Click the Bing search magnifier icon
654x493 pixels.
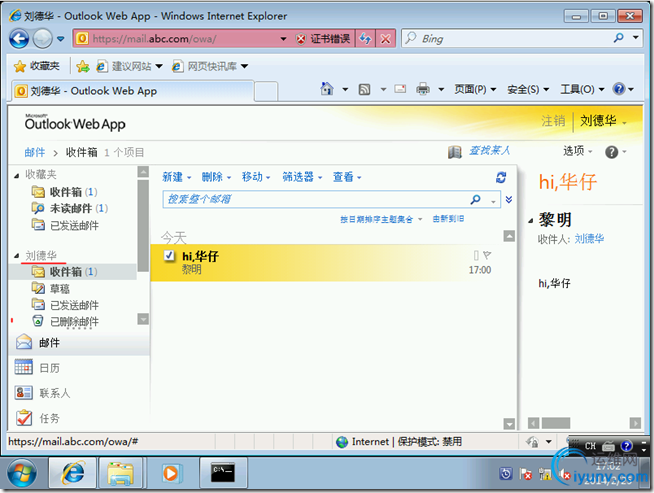click(619, 38)
